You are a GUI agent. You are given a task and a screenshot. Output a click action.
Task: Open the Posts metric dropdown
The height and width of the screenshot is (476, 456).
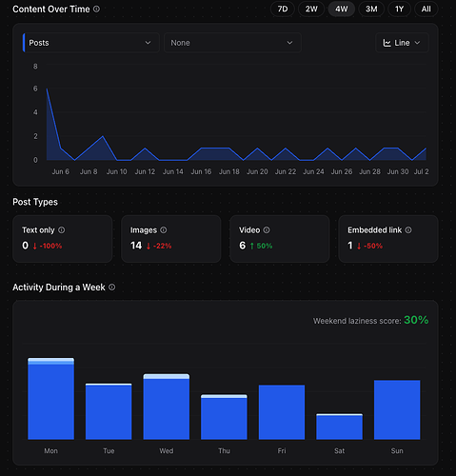point(90,43)
